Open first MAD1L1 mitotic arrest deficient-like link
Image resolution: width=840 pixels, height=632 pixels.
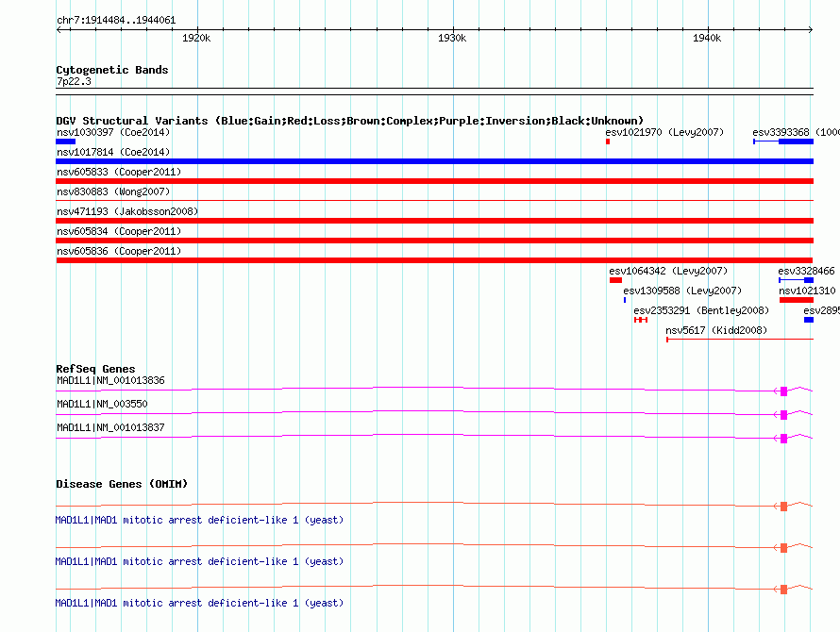tap(199, 520)
